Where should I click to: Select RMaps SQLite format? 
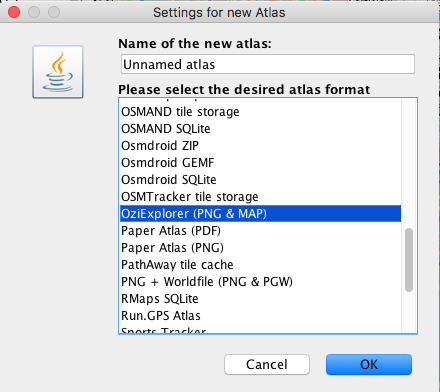(260, 299)
